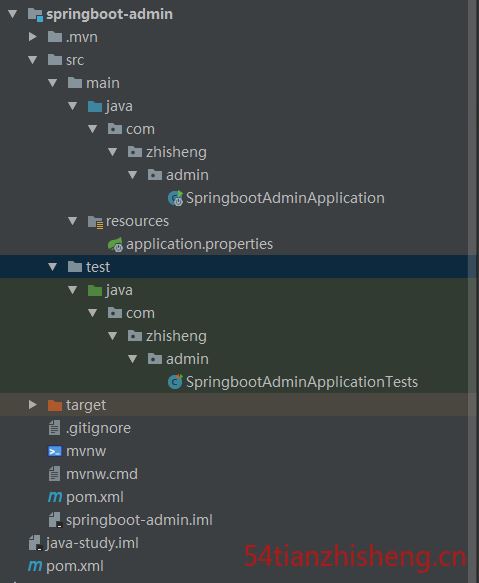
Task: Click the springboot-admin.iml file icon
Action: point(55,520)
